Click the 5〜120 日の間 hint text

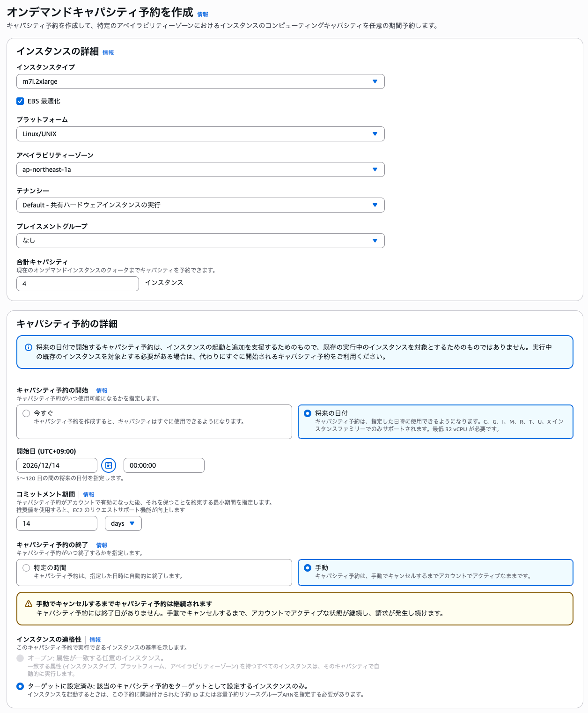(x=70, y=478)
